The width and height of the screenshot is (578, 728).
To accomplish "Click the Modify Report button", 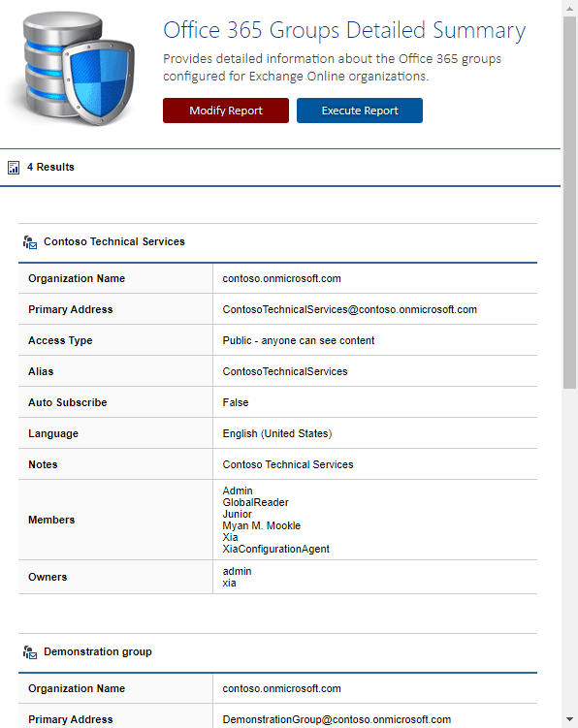I will pyautogui.click(x=226, y=111).
